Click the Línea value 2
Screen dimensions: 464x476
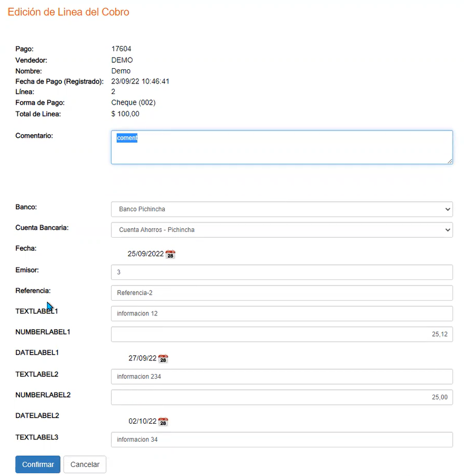(113, 92)
